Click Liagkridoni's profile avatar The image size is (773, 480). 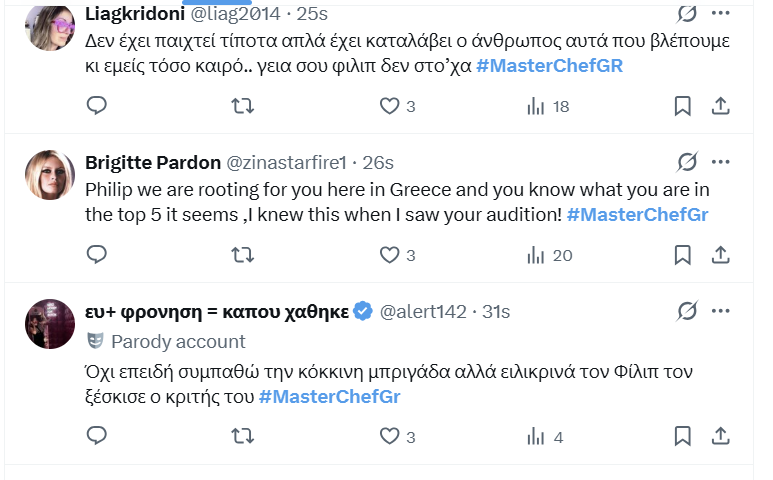49,26
